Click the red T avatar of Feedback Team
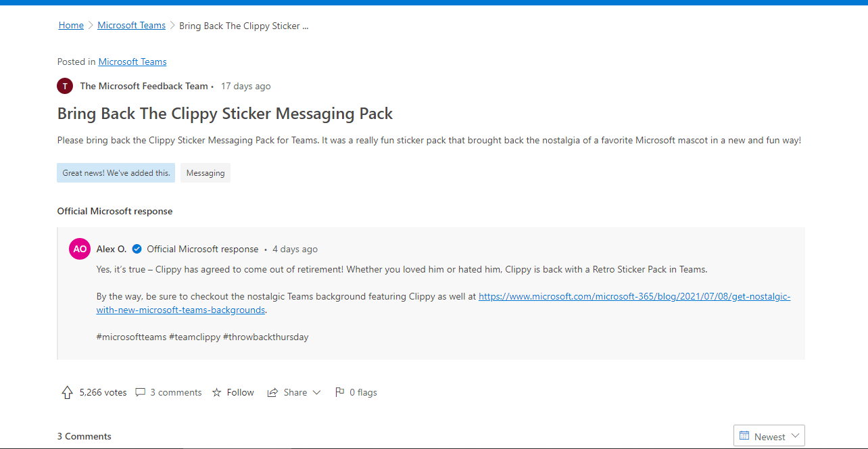This screenshot has height=449, width=868. [x=65, y=86]
